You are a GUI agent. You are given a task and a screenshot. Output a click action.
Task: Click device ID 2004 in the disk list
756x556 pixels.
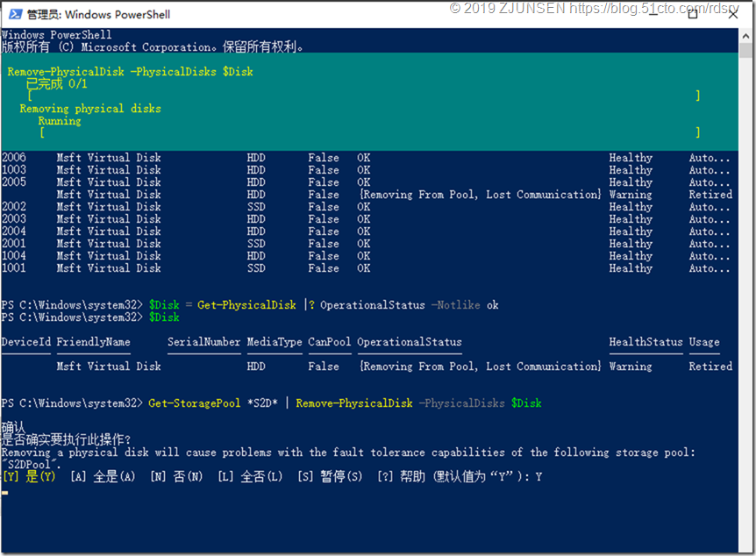13,232
